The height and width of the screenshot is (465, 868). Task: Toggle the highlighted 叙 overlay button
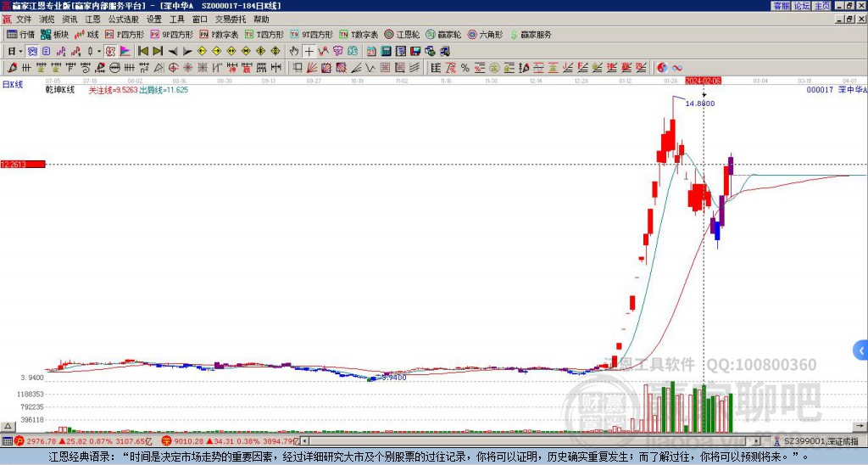click(110, 52)
